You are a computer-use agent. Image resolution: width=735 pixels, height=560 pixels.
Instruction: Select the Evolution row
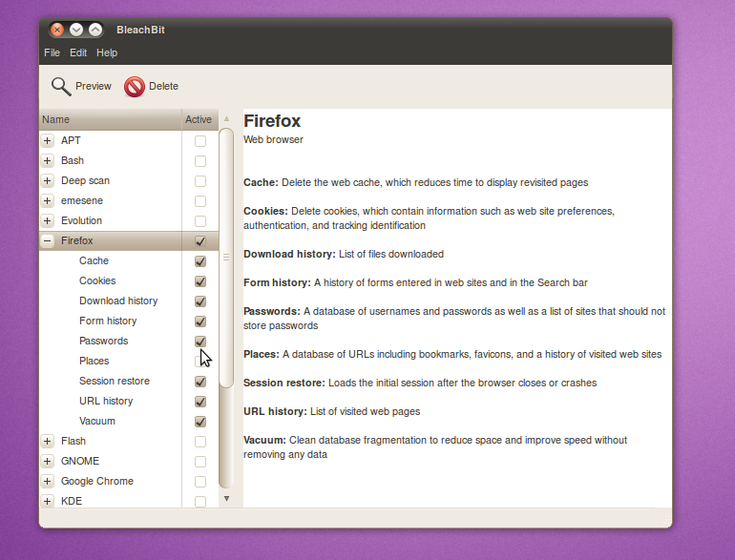click(x=129, y=220)
